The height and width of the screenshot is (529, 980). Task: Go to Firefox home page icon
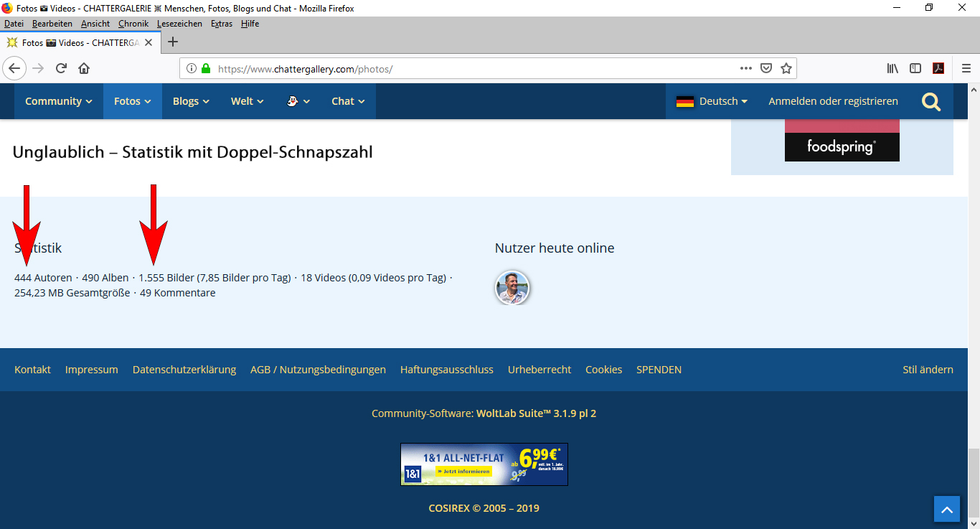84,68
